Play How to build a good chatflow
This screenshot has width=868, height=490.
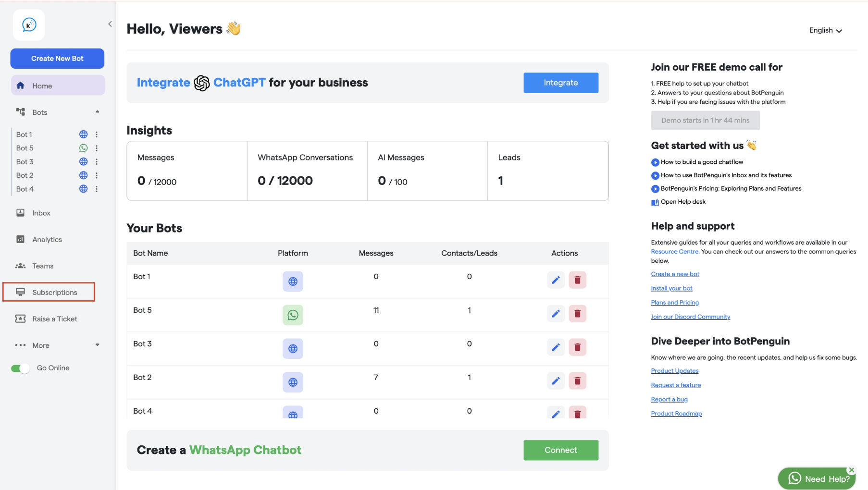click(x=697, y=162)
